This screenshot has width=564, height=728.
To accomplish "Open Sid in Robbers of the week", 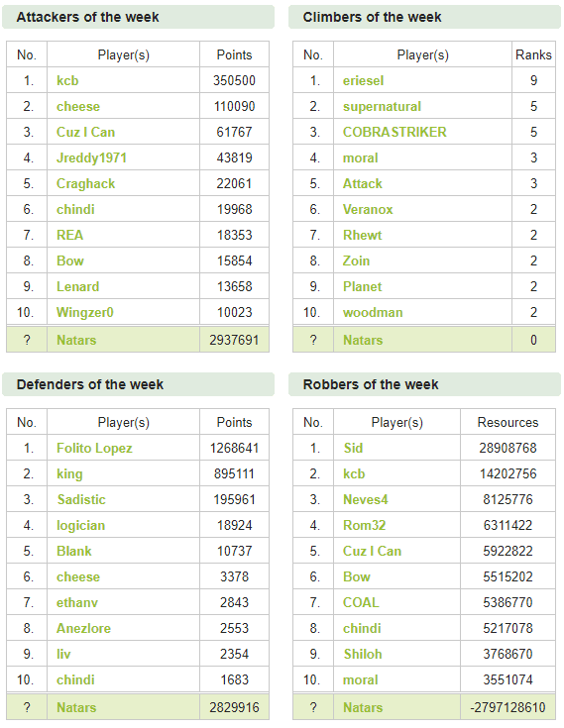I will (353, 448).
